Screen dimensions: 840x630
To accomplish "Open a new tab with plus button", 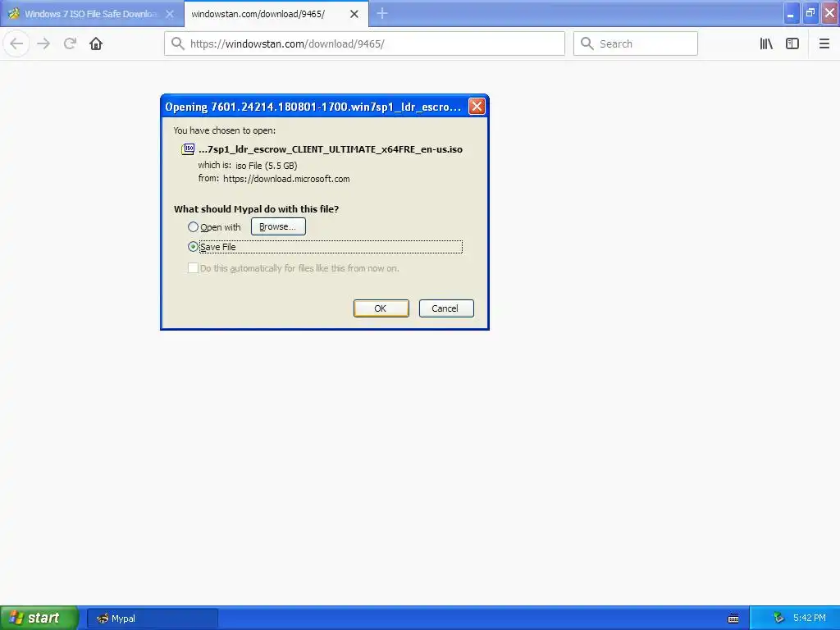I will 382,13.
